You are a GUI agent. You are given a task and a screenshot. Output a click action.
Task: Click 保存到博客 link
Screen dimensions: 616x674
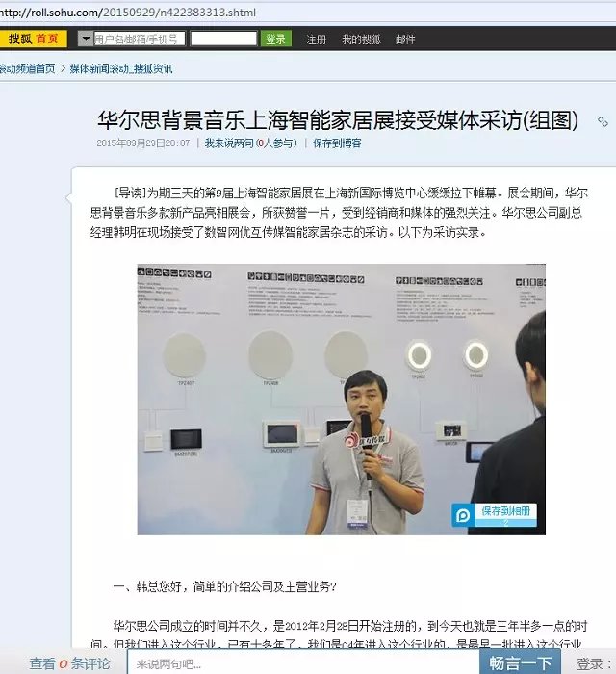pos(337,143)
